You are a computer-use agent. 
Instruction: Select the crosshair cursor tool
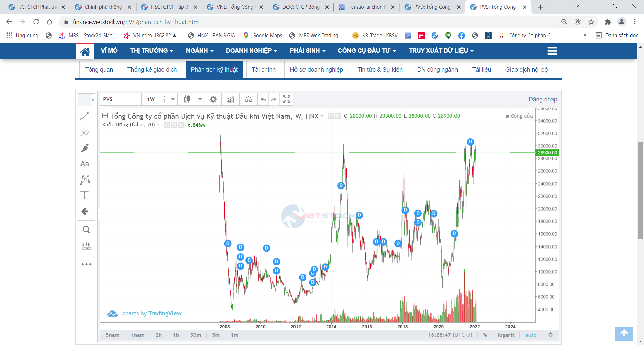point(85,100)
